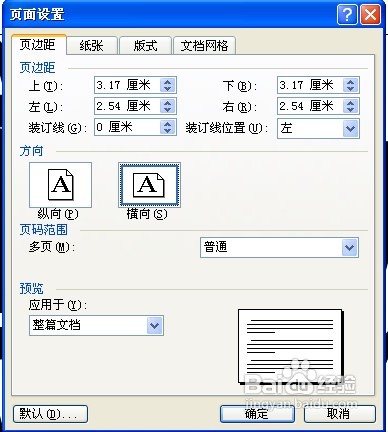
Task: Click the 纵向(P) label text
Action: (x=58, y=214)
